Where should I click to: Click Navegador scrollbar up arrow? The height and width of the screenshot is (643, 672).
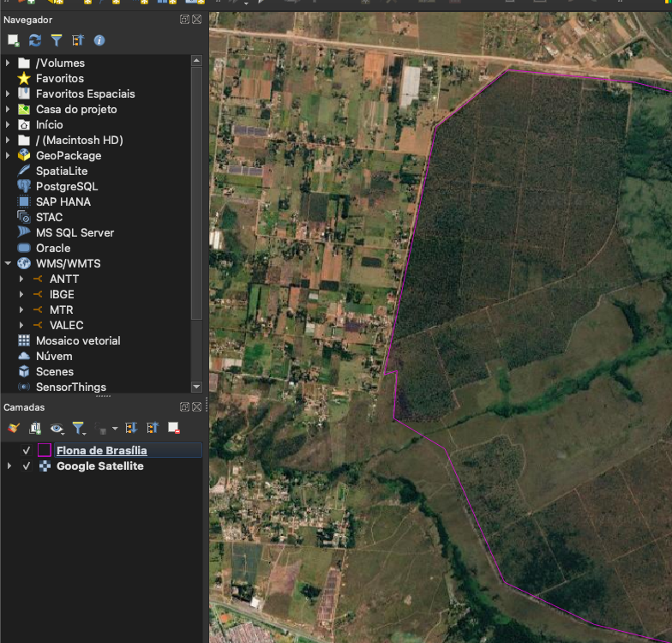click(196, 60)
